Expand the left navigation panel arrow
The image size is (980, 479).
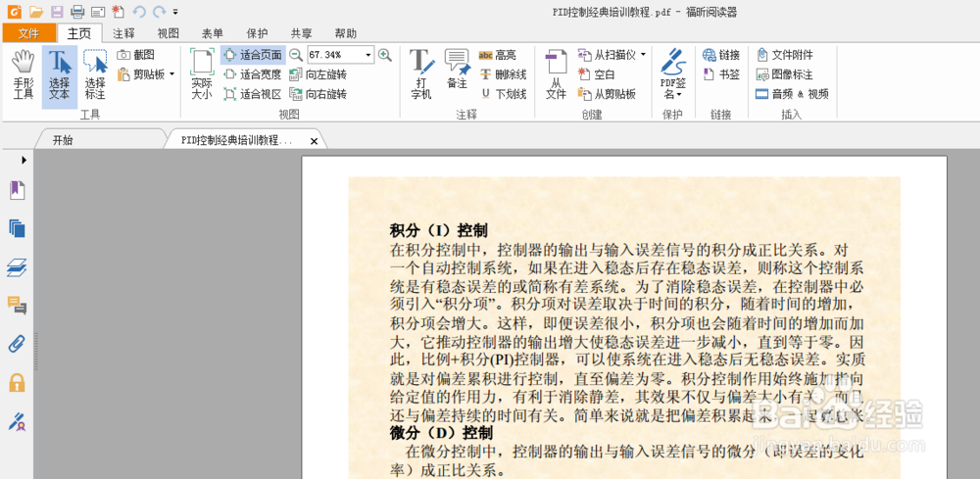[24, 161]
